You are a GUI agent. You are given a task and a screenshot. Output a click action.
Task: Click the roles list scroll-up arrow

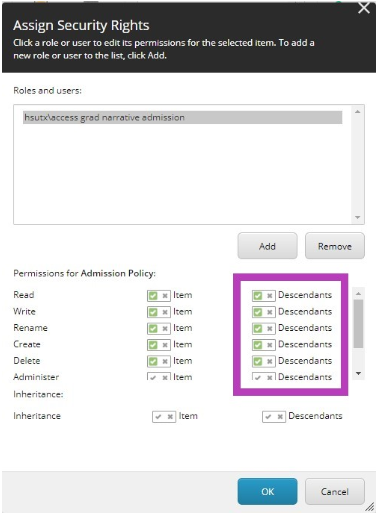click(x=358, y=112)
